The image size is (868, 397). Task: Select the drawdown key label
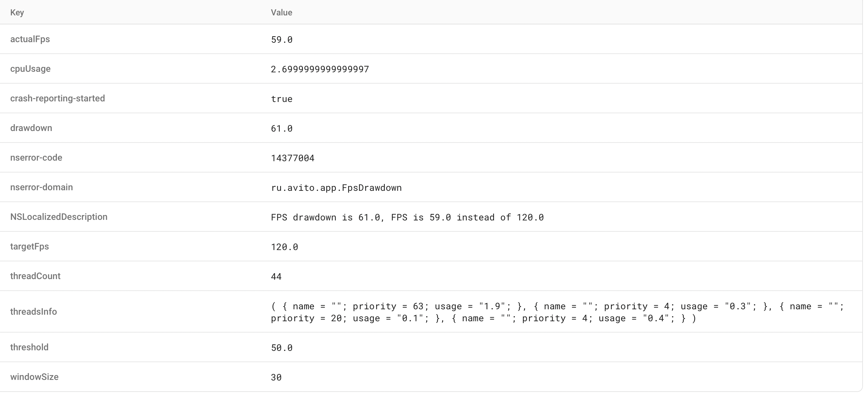(31, 128)
